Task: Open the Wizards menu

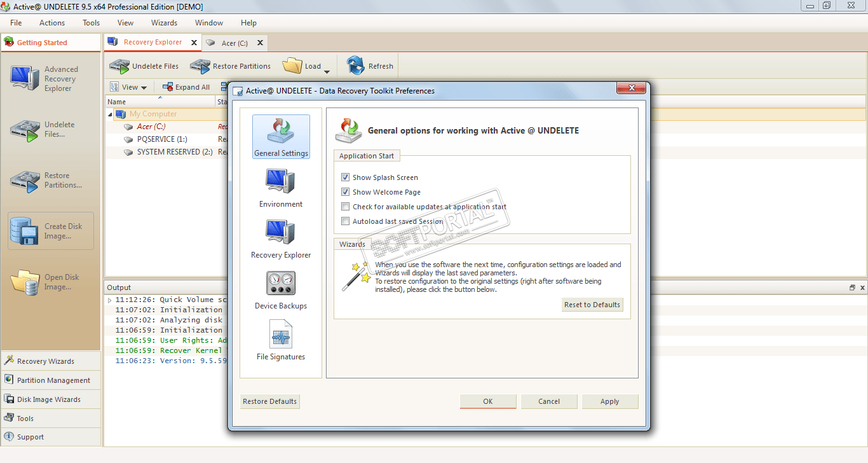Action: [165, 23]
